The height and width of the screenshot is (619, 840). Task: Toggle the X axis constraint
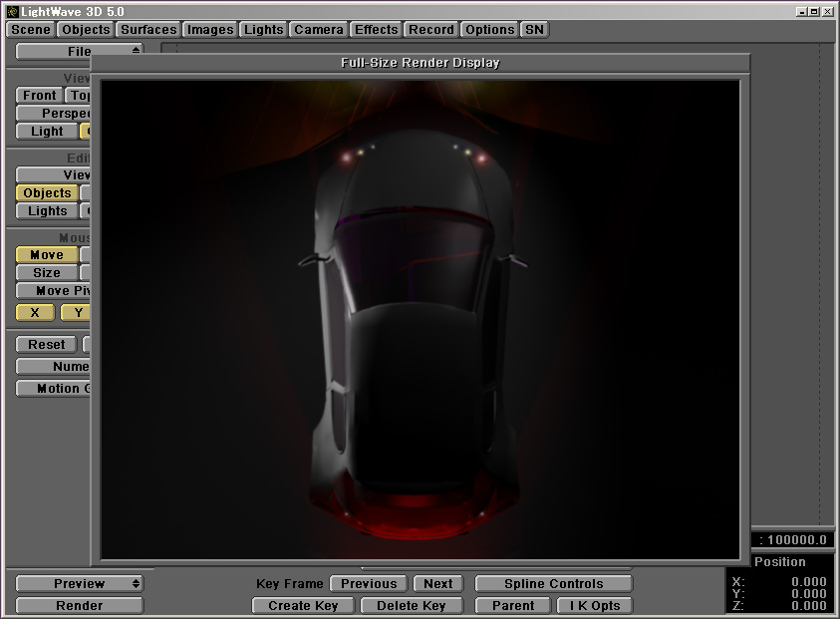point(36,313)
